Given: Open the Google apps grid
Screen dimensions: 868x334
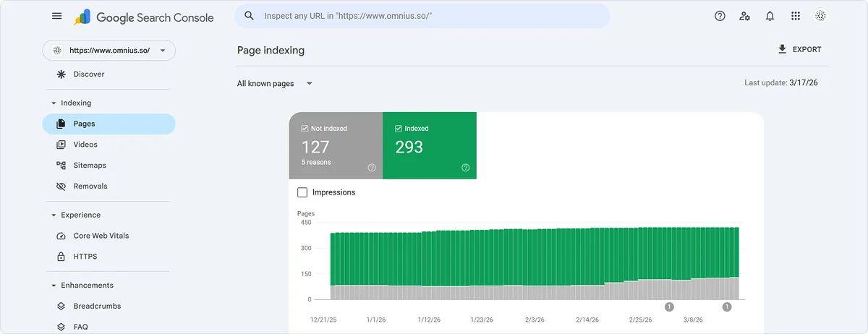Looking at the screenshot, I should [x=796, y=16].
